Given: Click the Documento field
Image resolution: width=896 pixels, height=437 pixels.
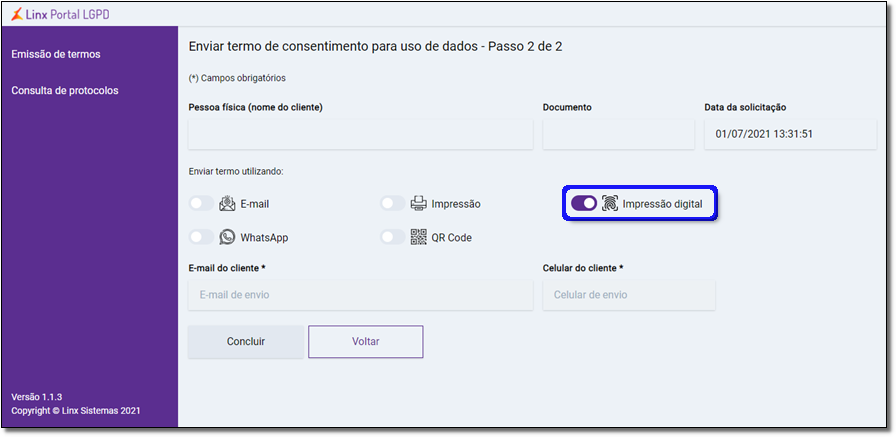Looking at the screenshot, I should coord(619,134).
